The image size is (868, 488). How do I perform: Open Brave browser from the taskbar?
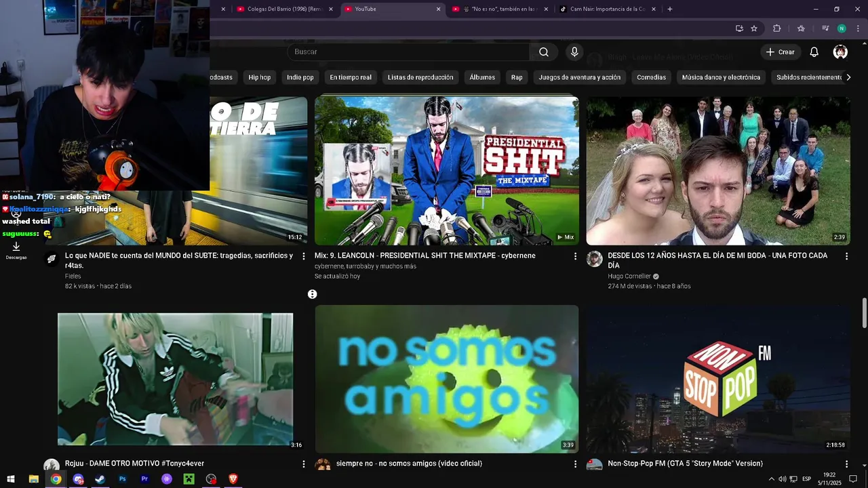click(x=233, y=479)
